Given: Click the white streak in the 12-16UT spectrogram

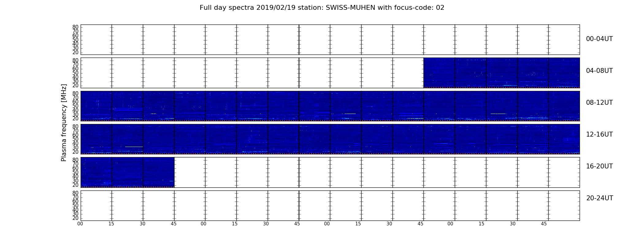Looking at the screenshot, I should [x=134, y=147].
